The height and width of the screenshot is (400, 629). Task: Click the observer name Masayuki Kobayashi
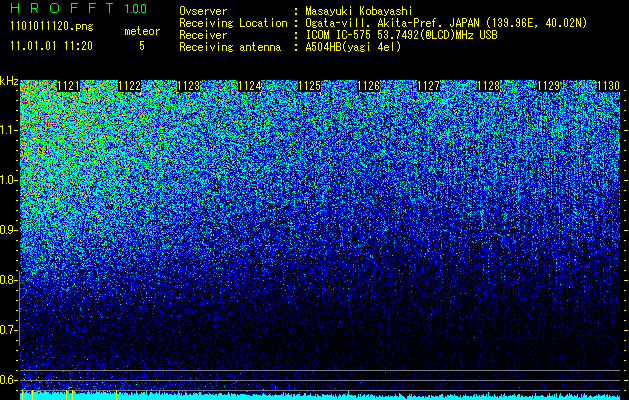[x=359, y=11]
